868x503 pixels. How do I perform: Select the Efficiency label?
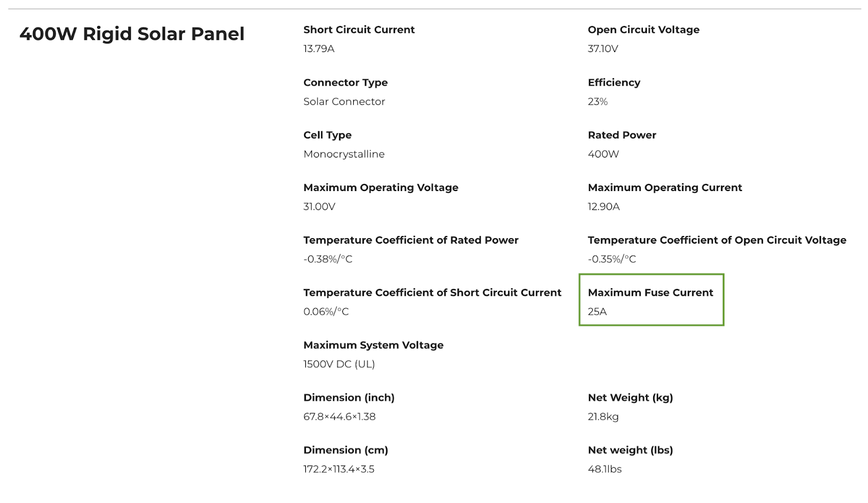click(614, 82)
